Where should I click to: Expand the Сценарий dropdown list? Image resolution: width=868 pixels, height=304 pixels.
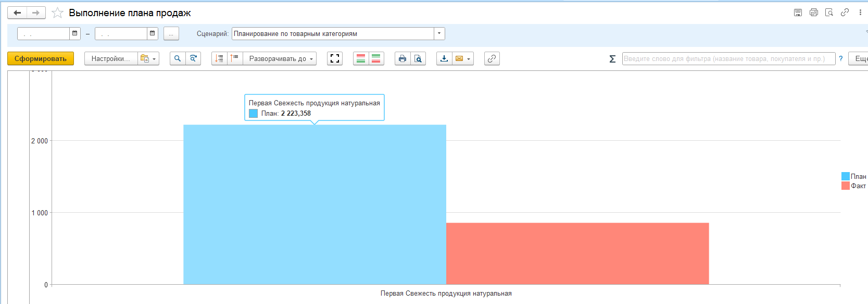pyautogui.click(x=439, y=33)
